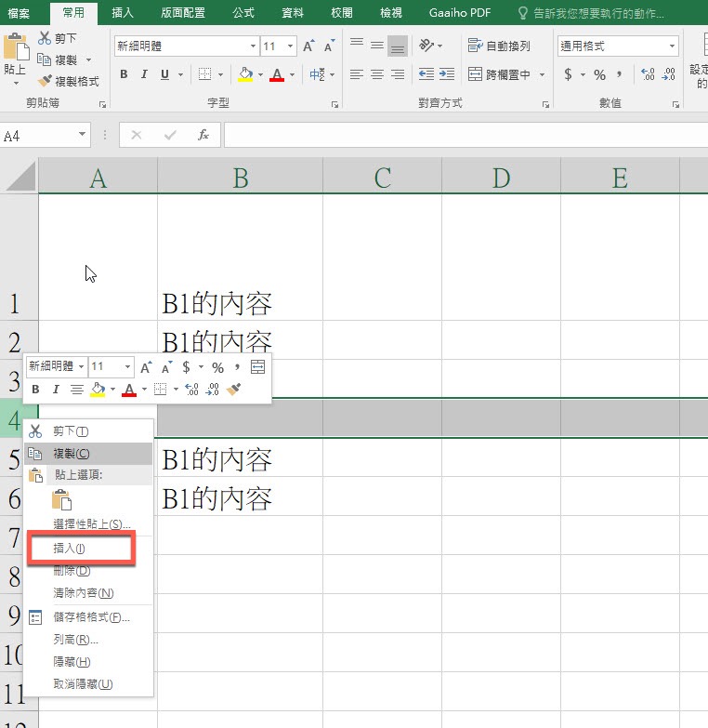Switch to the 插入 Insert ribbon tab
Viewport: 708px width, 728px height.
(123, 13)
